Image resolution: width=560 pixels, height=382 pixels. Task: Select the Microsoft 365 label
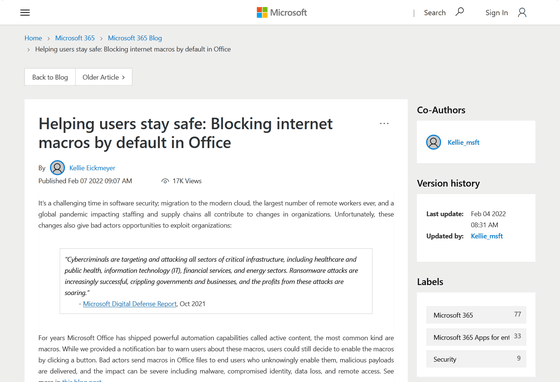[x=476, y=315]
